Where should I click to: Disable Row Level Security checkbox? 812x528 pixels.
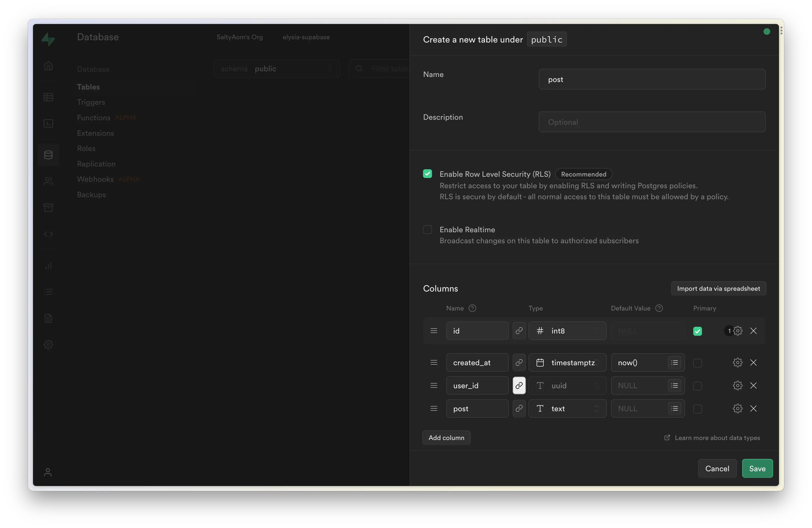pos(427,173)
